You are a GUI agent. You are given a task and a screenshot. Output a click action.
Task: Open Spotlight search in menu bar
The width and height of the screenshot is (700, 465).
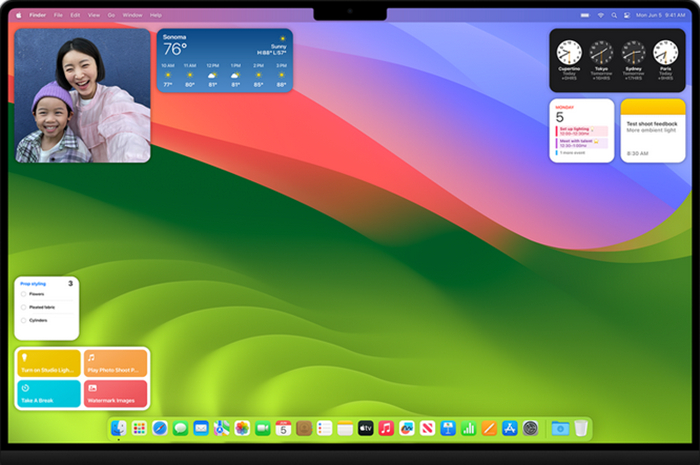coord(613,15)
